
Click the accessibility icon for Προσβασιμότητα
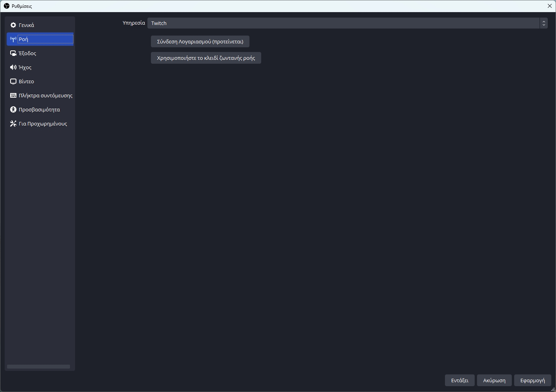[x=13, y=110]
